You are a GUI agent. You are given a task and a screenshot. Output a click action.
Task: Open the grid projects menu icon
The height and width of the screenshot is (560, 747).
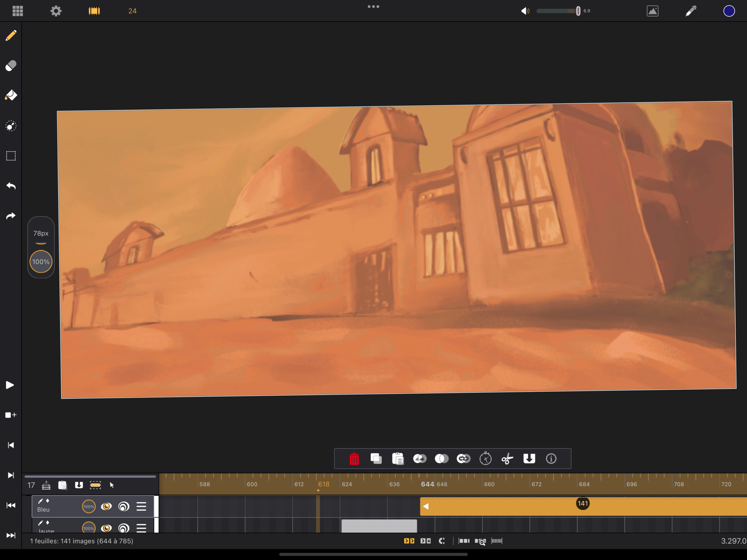click(18, 11)
